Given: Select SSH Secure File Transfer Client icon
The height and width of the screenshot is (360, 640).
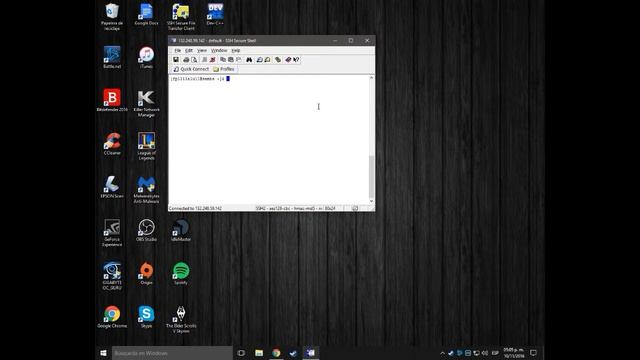Looking at the screenshot, I should (x=181, y=17).
